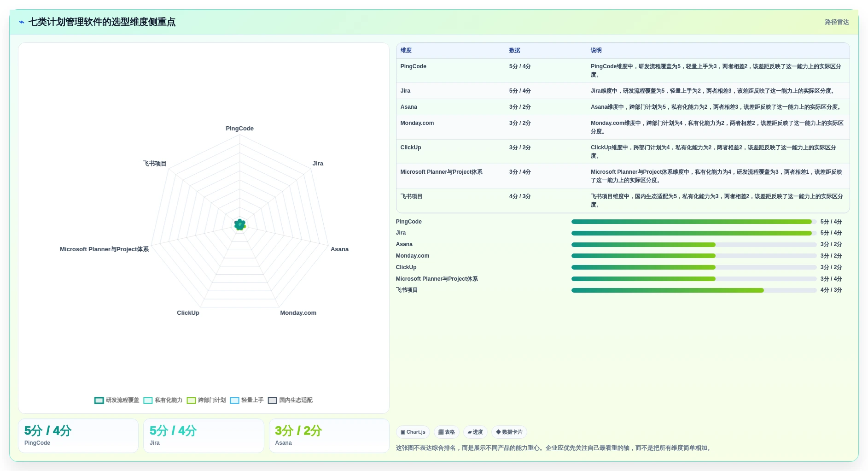Click the 七类计划管理软件的选型维度侧重点 title

102,22
